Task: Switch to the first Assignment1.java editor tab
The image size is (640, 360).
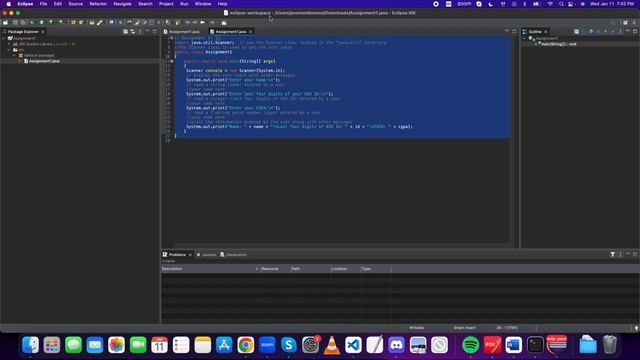Action: pos(182,32)
